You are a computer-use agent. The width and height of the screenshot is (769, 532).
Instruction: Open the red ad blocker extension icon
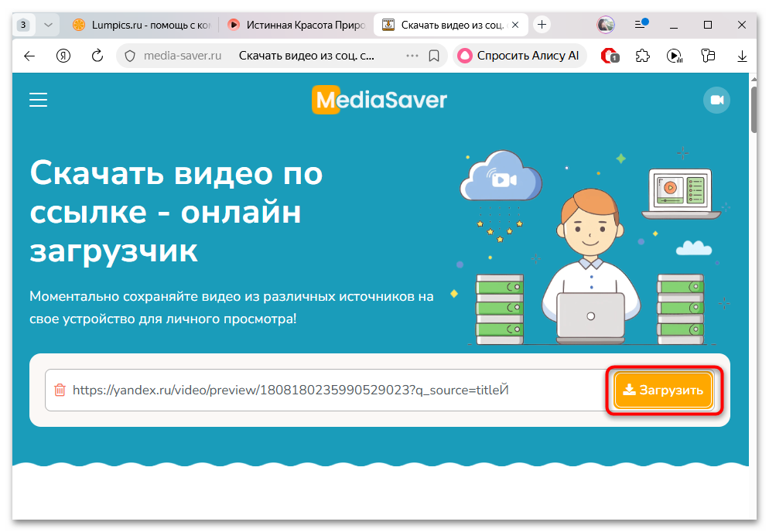[x=610, y=56]
